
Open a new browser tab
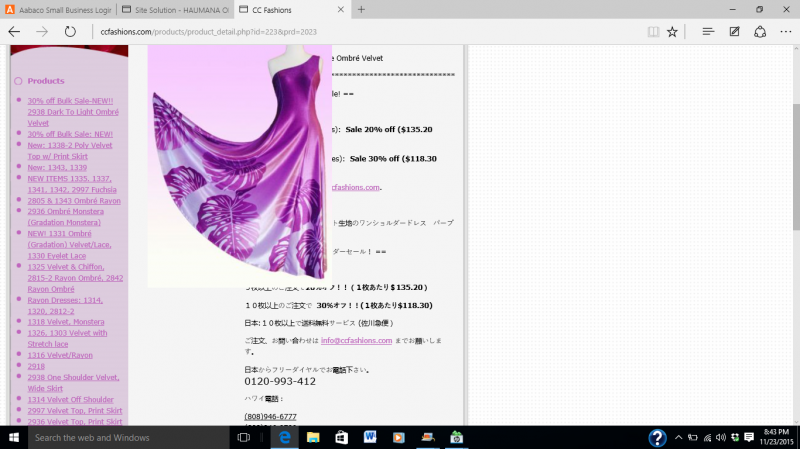pos(361,9)
